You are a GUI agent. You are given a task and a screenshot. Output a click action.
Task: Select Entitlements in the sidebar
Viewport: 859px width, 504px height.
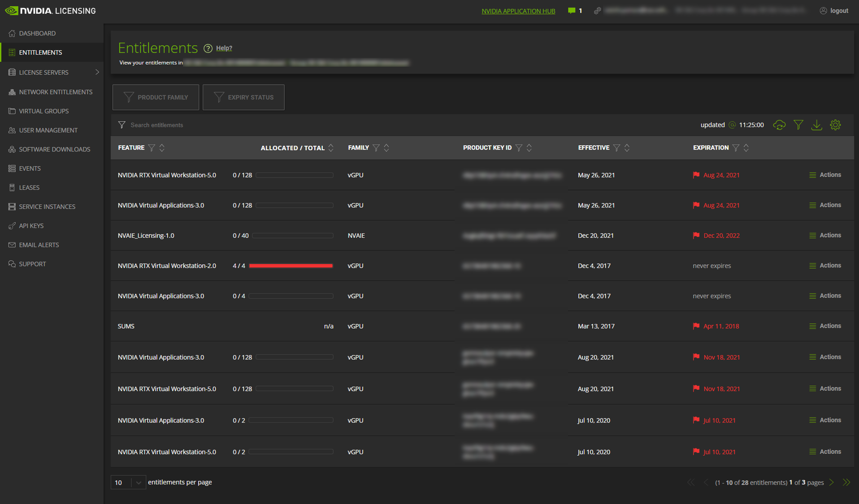pos(52,52)
